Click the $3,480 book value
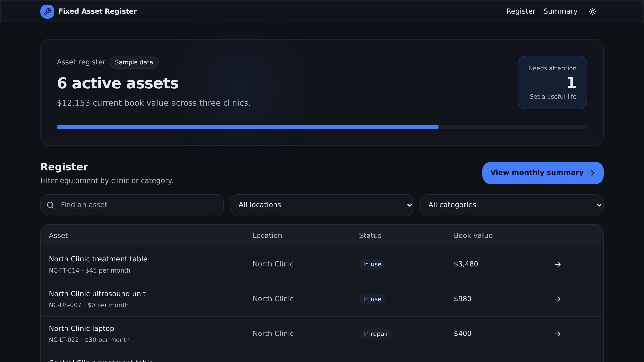 coord(466,264)
